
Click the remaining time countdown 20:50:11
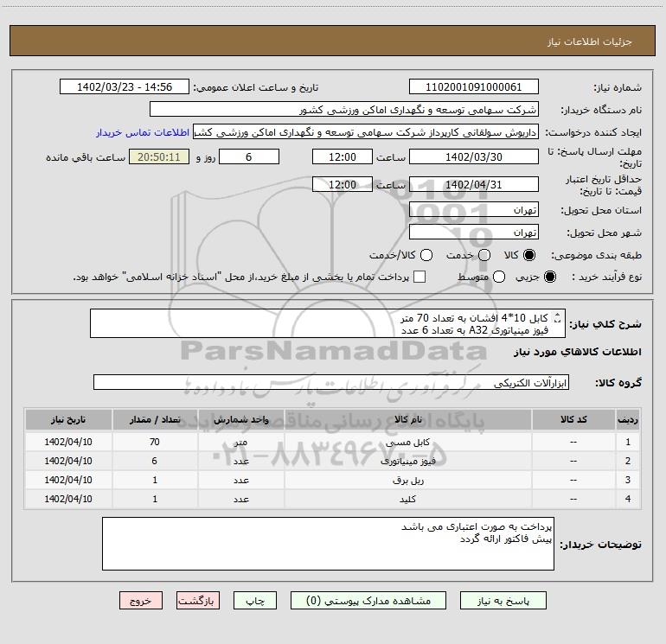(x=159, y=156)
